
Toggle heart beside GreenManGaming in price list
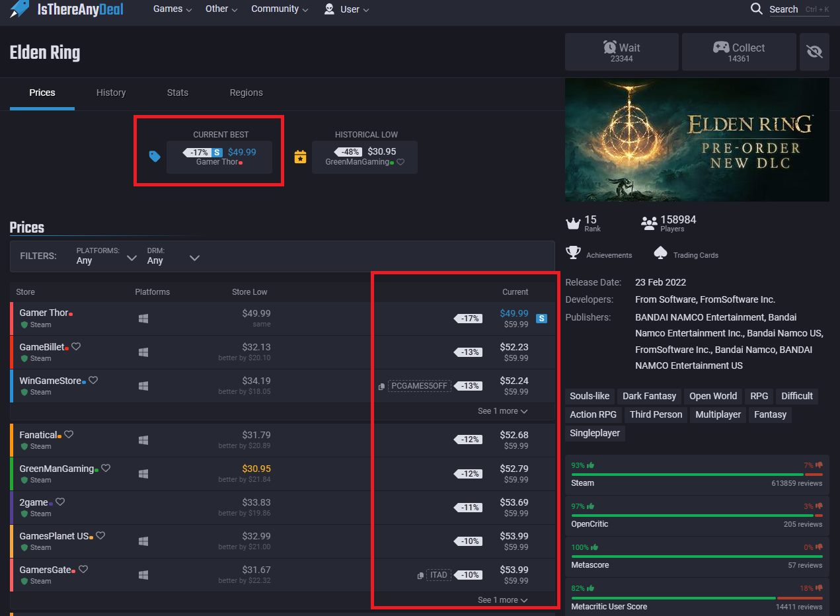106,468
